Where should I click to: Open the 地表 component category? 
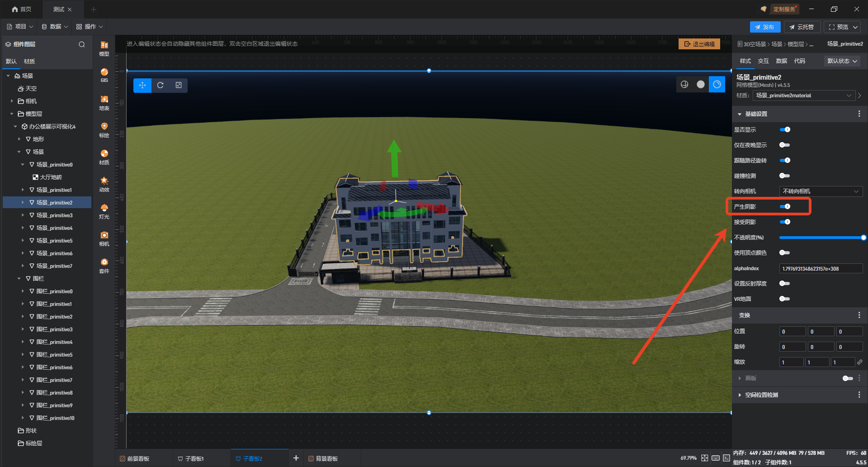coord(104,103)
